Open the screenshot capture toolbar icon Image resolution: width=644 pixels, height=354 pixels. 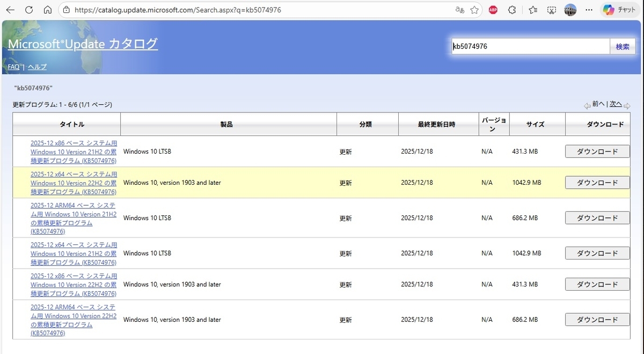coord(552,10)
